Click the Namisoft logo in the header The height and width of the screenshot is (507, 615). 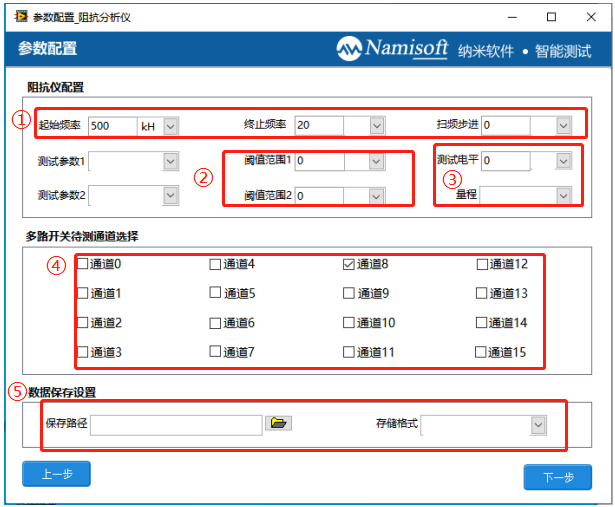pos(392,49)
